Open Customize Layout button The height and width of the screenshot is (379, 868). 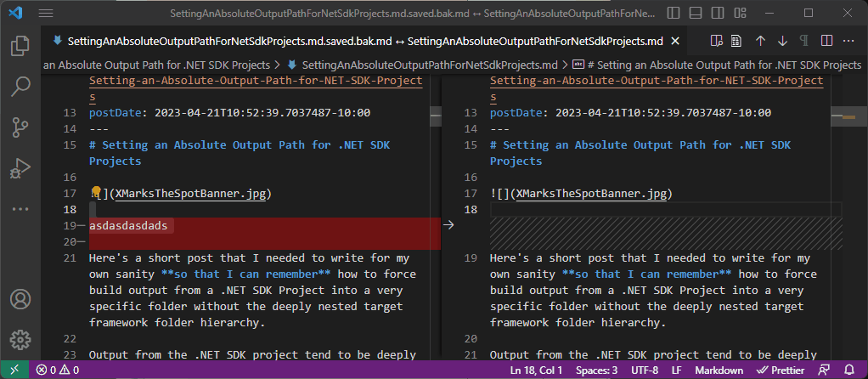[x=740, y=13]
